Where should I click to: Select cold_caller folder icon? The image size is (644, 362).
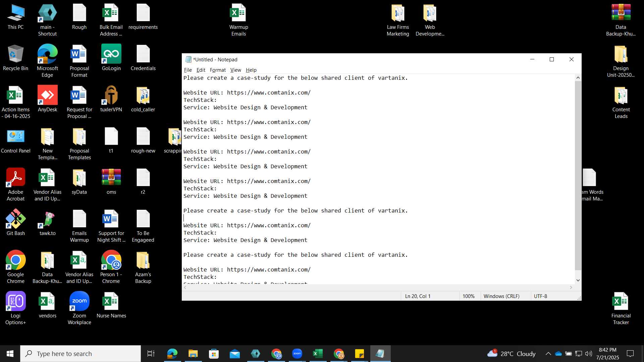click(x=143, y=99)
